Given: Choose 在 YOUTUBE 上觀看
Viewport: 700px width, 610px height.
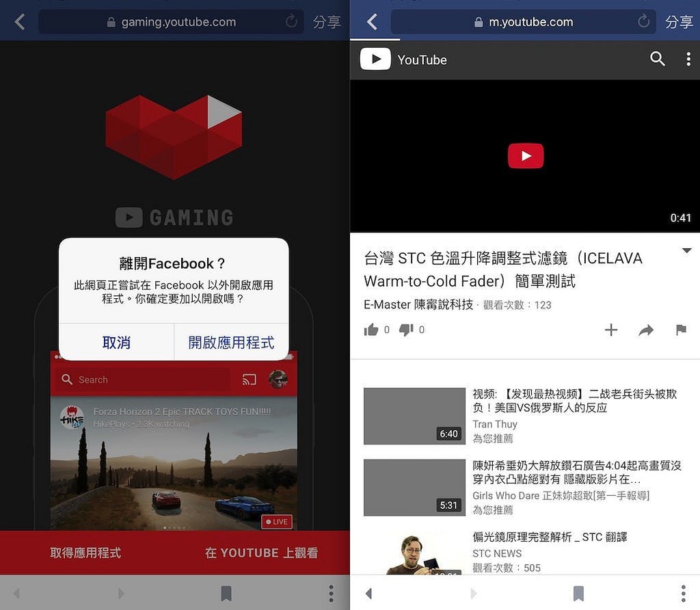Looking at the screenshot, I should [x=262, y=553].
